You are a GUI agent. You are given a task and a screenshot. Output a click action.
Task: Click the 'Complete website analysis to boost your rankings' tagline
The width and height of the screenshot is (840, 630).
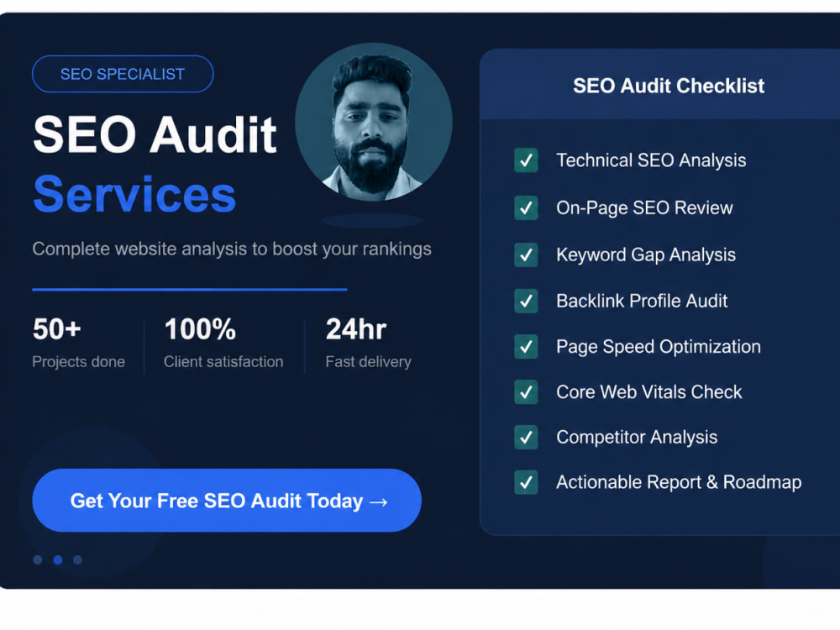[x=232, y=249]
